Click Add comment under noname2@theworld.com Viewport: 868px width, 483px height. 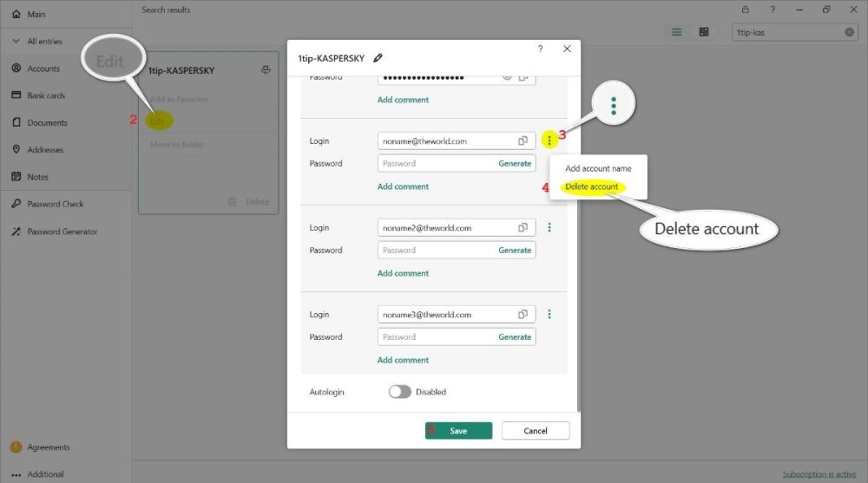pos(403,273)
